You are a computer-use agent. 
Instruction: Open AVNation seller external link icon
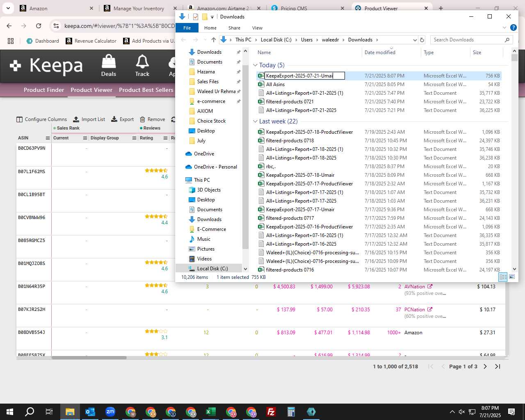click(430, 287)
